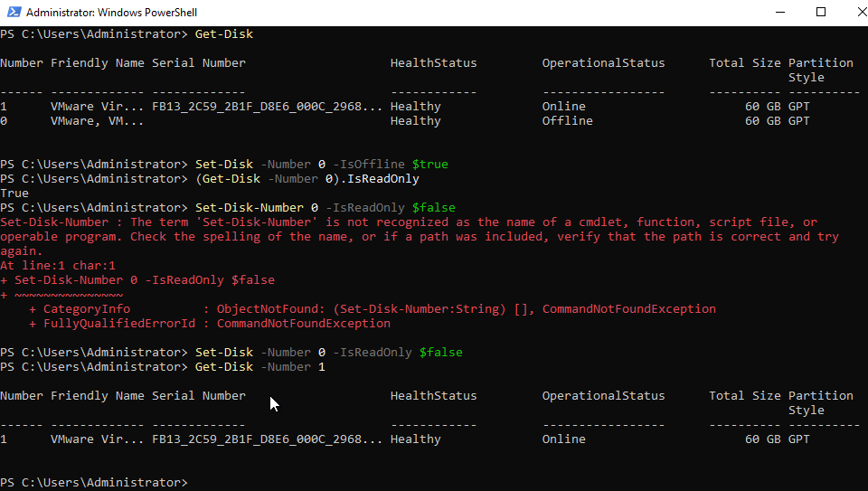Click 'Online' status in the first table
Screen dimensions: 868x491
563,107
